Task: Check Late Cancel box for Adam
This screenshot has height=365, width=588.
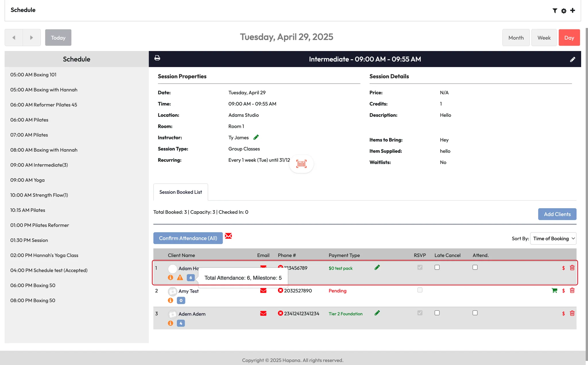Action: pyautogui.click(x=437, y=267)
